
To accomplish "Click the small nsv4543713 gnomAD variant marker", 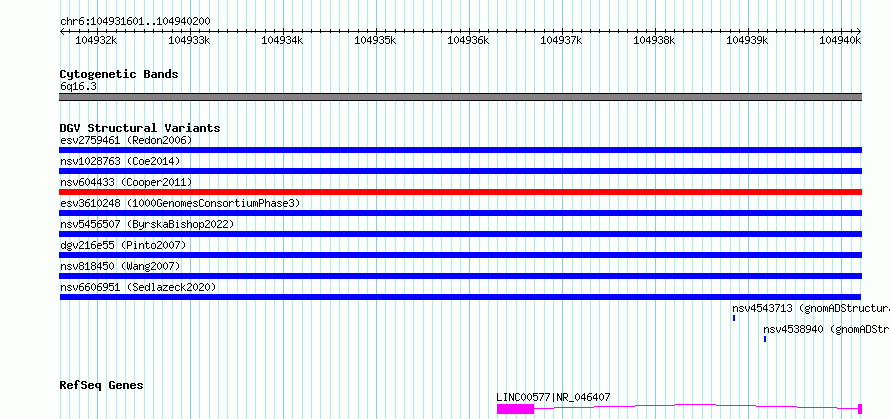I will pos(734,318).
